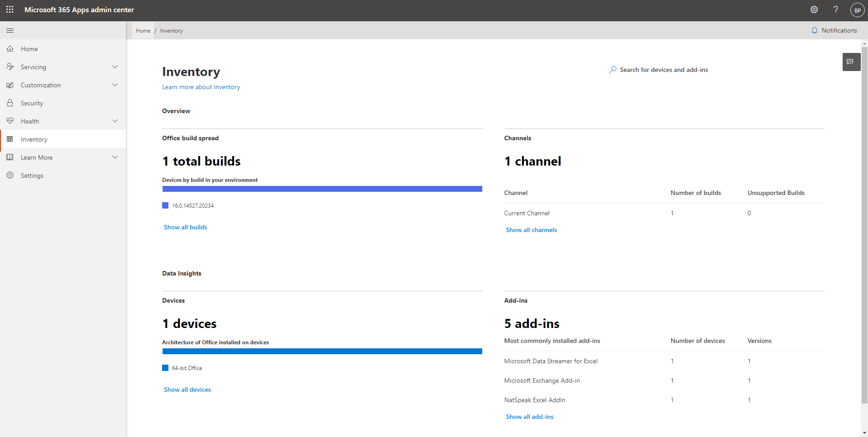Click the Home house icon in sidebar
Screen dimensions: 868x437
click(x=10, y=48)
